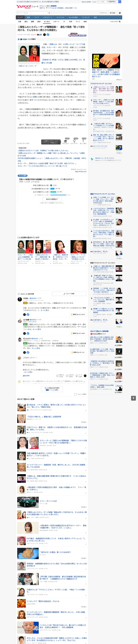Click the 新規取得 link
Screen dimensions: 138x644
[x=54, y=6]
